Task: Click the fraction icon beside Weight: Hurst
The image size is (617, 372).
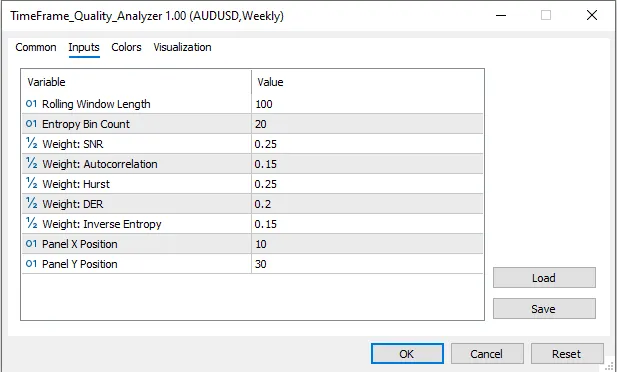Action: 31,184
